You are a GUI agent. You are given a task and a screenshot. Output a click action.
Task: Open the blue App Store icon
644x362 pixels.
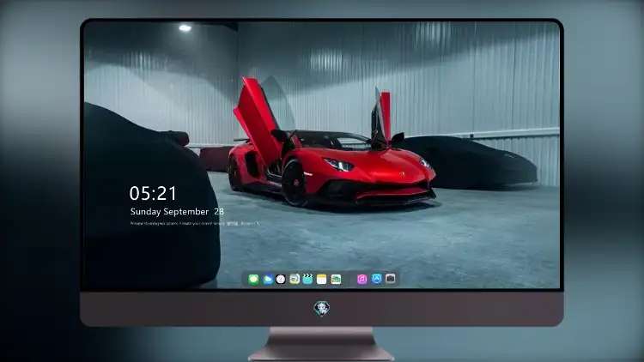pyautogui.click(x=377, y=279)
